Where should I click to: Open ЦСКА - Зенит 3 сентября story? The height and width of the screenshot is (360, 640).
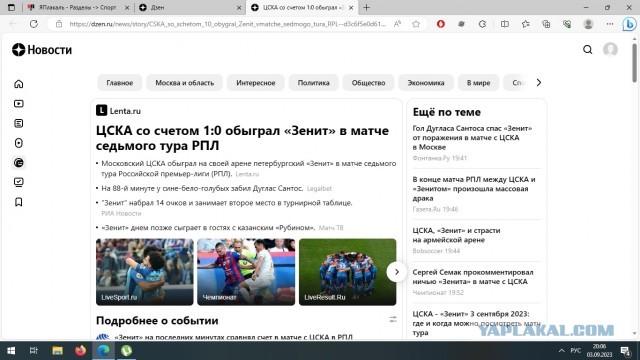[x=476, y=323]
